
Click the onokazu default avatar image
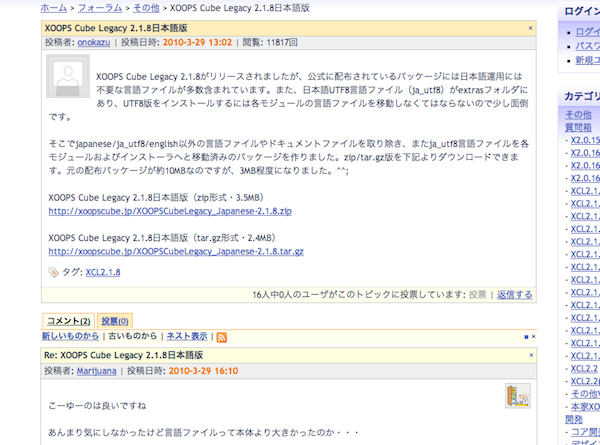(x=68, y=76)
